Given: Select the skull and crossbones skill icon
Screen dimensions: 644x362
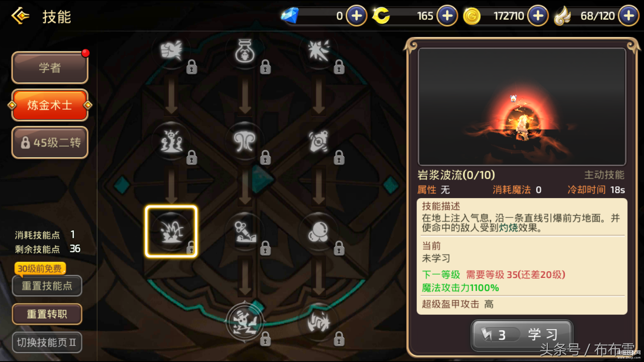Looking at the screenshot, I should click(245, 322).
